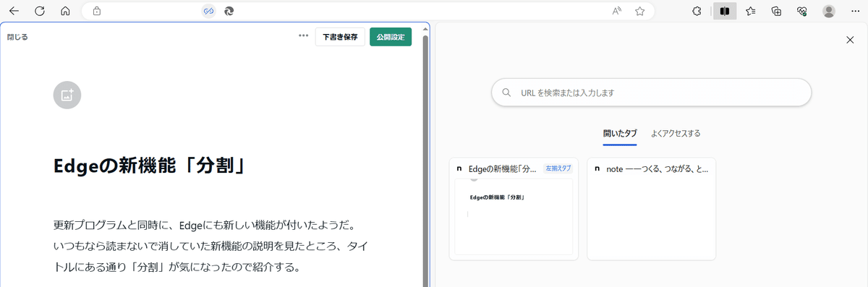Switch to the よくアクセスする tab
The height and width of the screenshot is (287, 868).
point(676,134)
